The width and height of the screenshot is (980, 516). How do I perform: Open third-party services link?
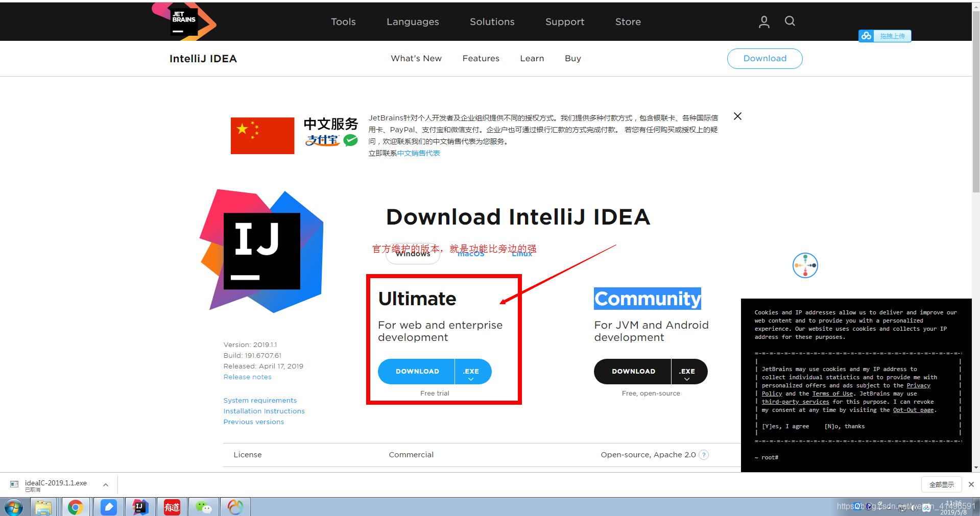pos(795,402)
